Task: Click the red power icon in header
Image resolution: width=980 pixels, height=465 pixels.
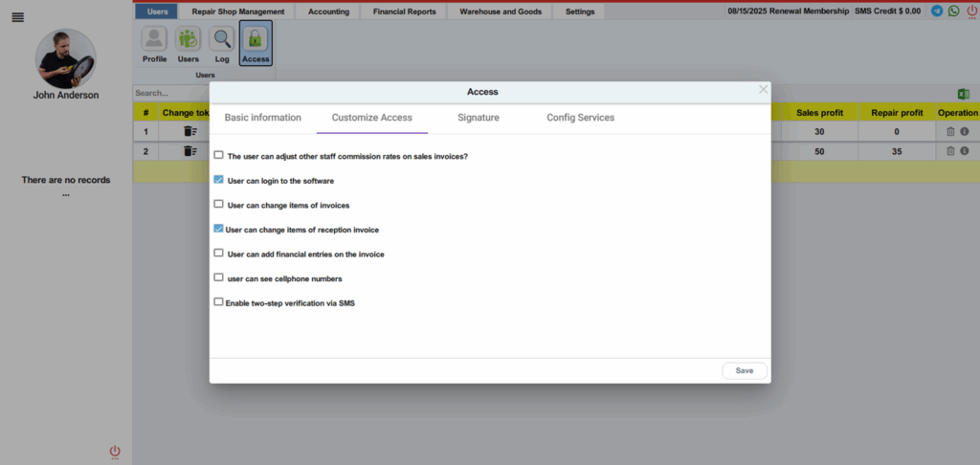Action: [x=971, y=11]
